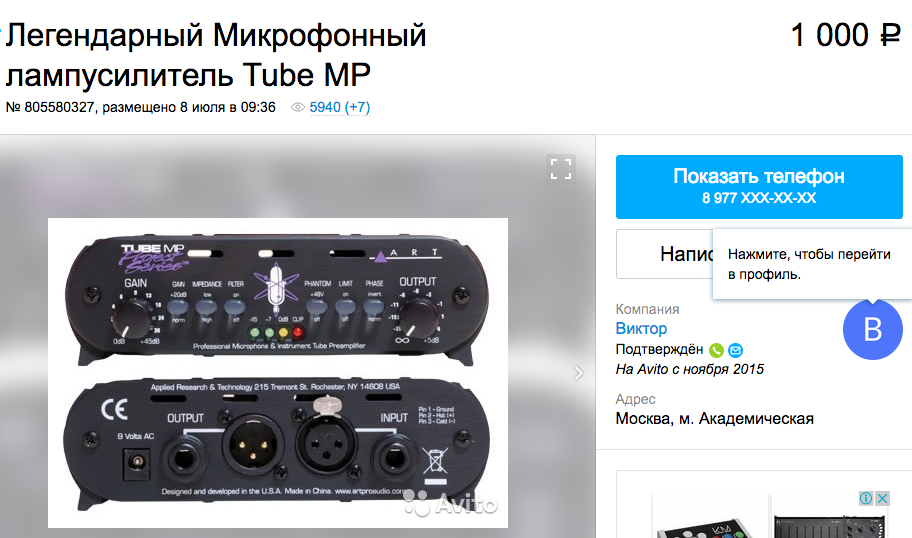Click the Avito watermark logo on photo
Image resolution: width=912 pixels, height=538 pixels.
click(x=451, y=503)
